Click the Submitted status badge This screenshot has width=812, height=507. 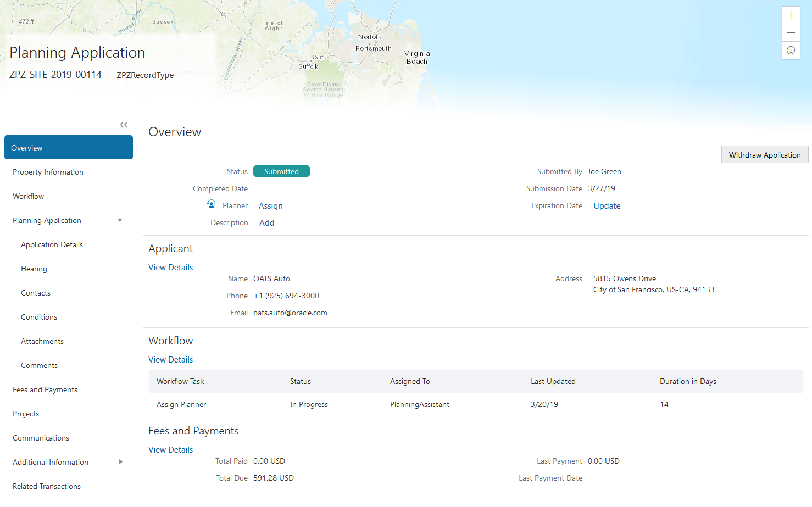[281, 171]
